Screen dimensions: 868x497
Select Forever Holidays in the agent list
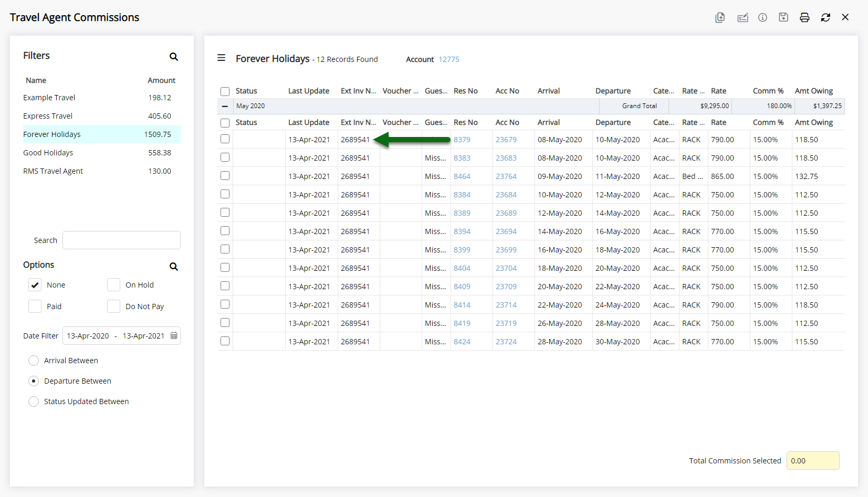coord(102,134)
